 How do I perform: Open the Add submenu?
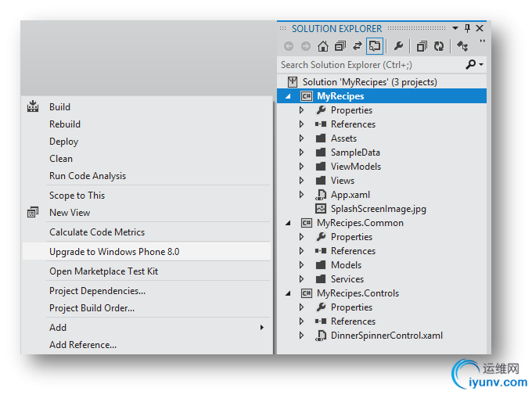click(x=148, y=328)
